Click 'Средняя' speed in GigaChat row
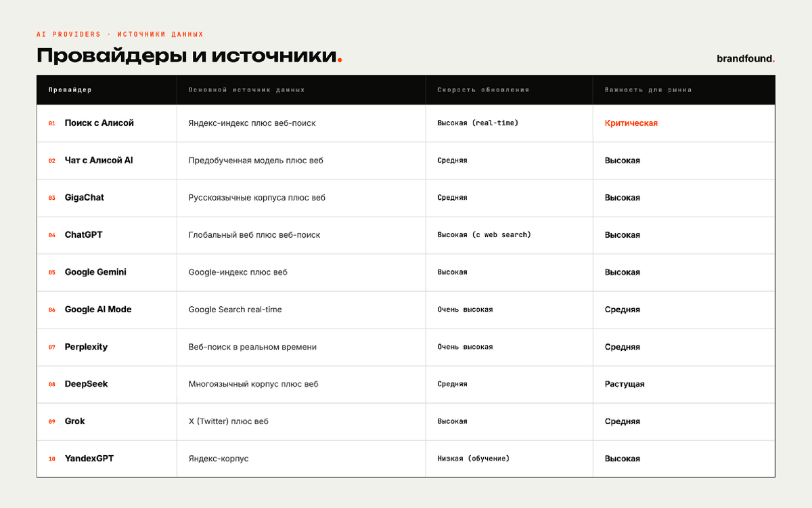The width and height of the screenshot is (812, 508). click(x=452, y=198)
